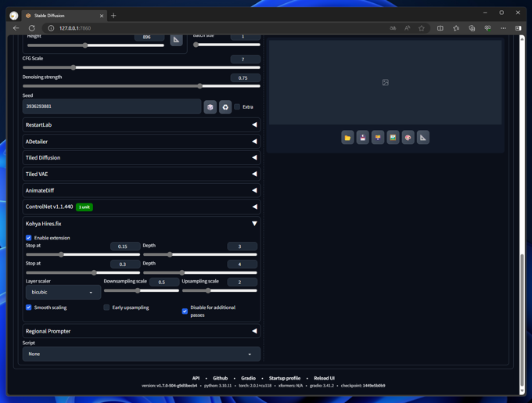Open the browser sidebar icon

[518, 28]
